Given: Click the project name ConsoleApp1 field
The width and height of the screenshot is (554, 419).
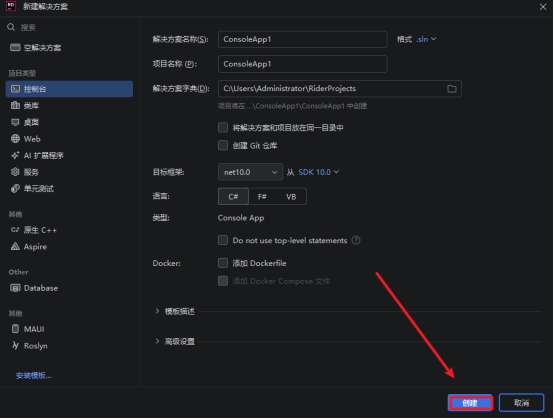Looking at the screenshot, I should (302, 64).
